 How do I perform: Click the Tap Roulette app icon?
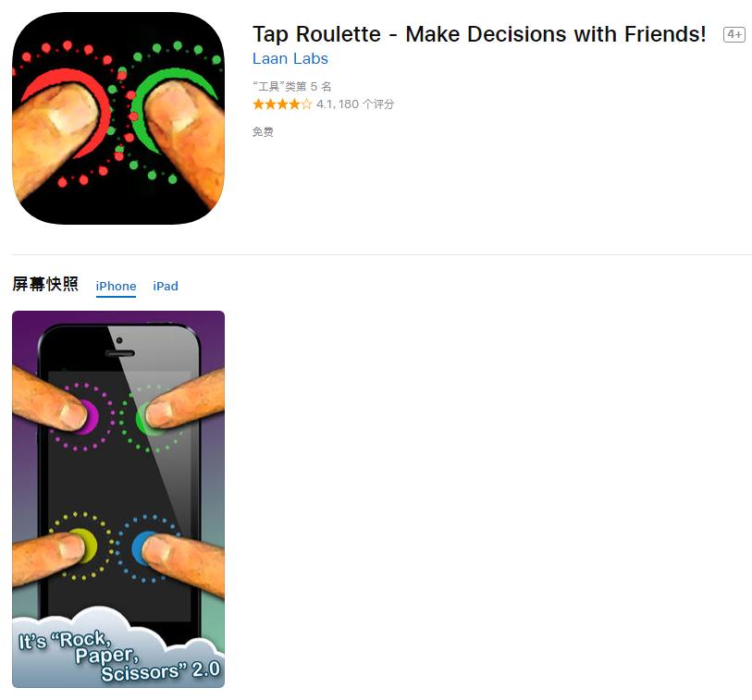[x=118, y=118]
